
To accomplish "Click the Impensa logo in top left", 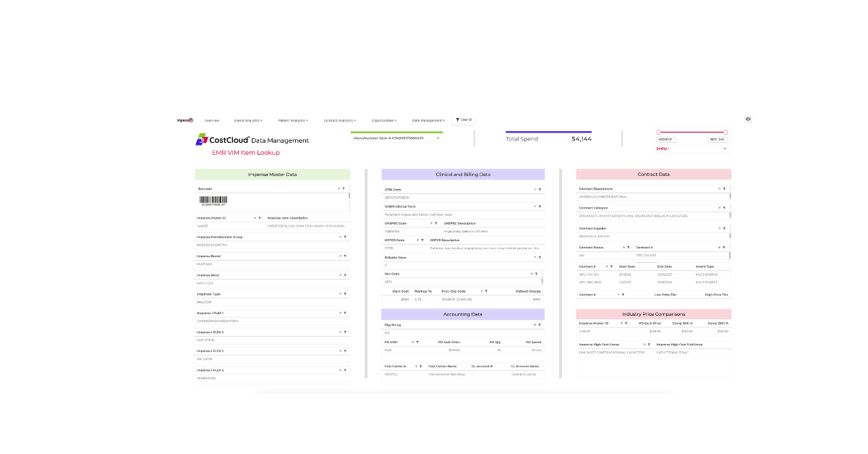I will tap(186, 120).
